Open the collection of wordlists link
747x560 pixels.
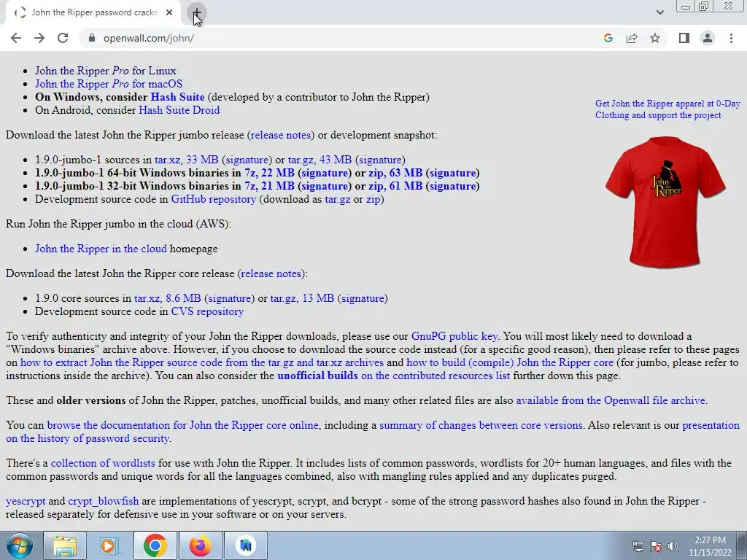pos(103,463)
